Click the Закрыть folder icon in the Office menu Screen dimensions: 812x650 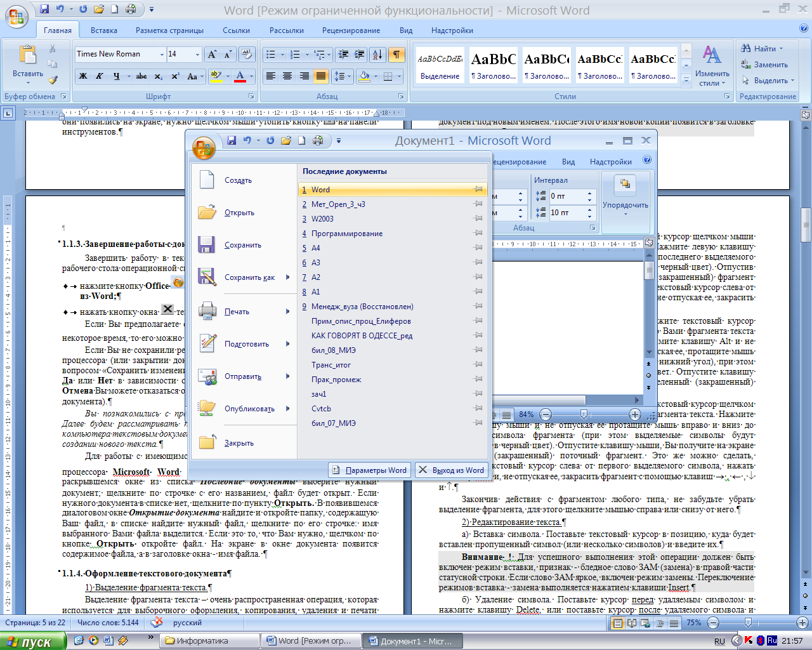(207, 442)
